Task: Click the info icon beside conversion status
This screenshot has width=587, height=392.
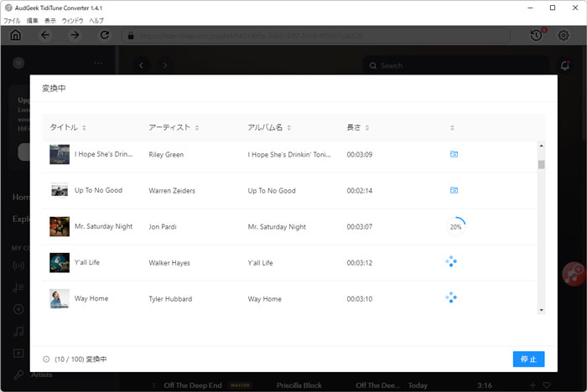Action: point(46,359)
